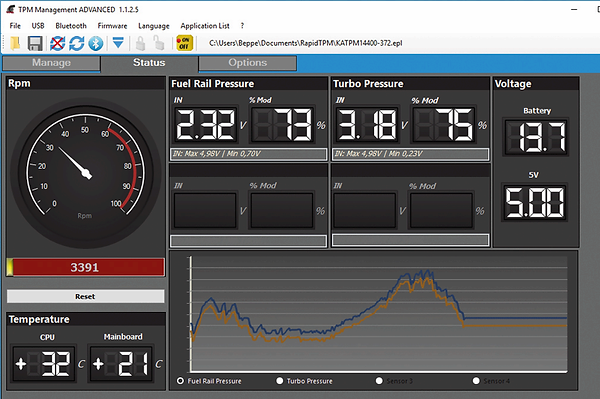The height and width of the screenshot is (399, 600).
Task: Open the File menu
Action: click(x=15, y=26)
